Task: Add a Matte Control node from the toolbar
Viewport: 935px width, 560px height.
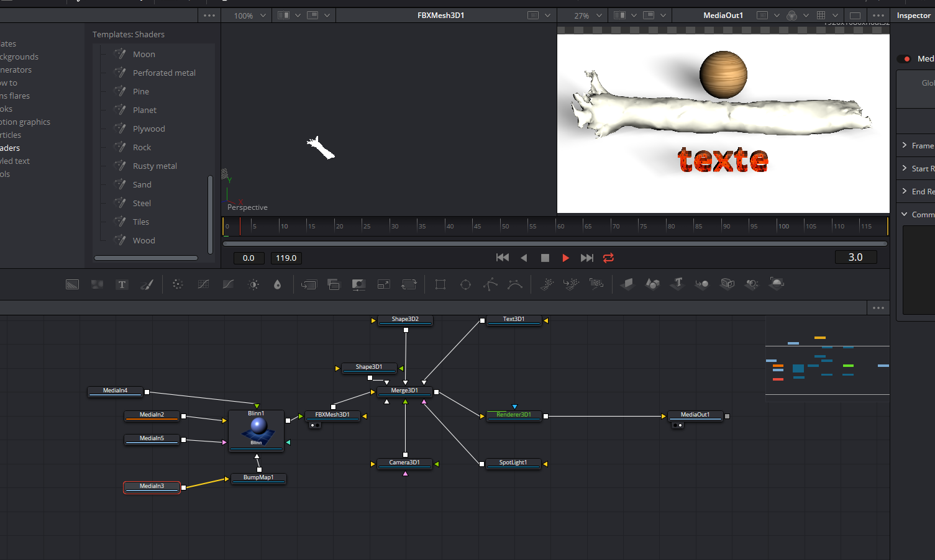Action: pyautogui.click(x=358, y=284)
